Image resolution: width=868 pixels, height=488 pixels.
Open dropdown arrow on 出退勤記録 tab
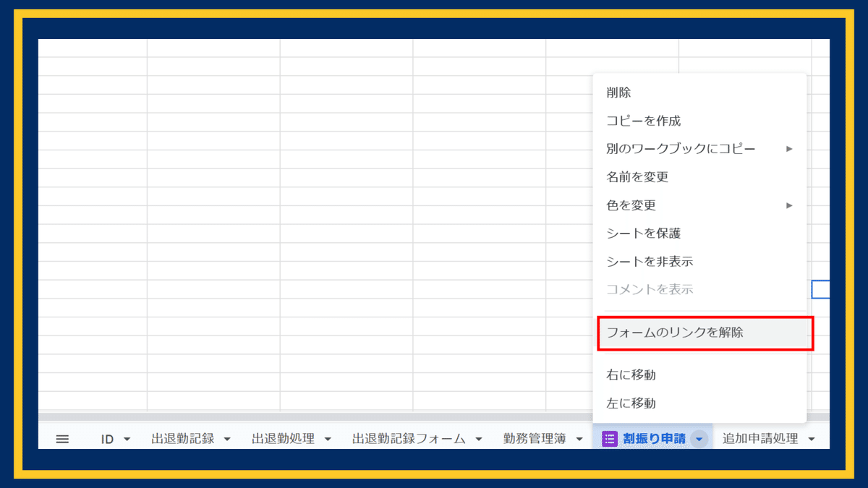pyautogui.click(x=226, y=439)
